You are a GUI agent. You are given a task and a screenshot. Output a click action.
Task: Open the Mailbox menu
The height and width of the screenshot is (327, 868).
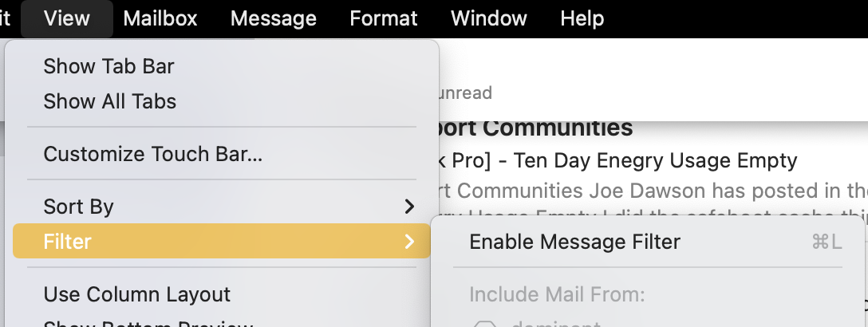tap(160, 18)
